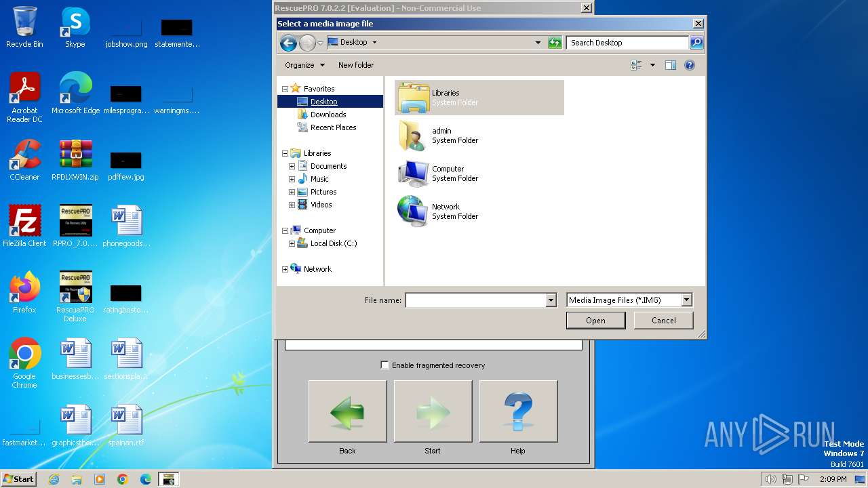Collapse the Favorites tree node

coord(285,89)
